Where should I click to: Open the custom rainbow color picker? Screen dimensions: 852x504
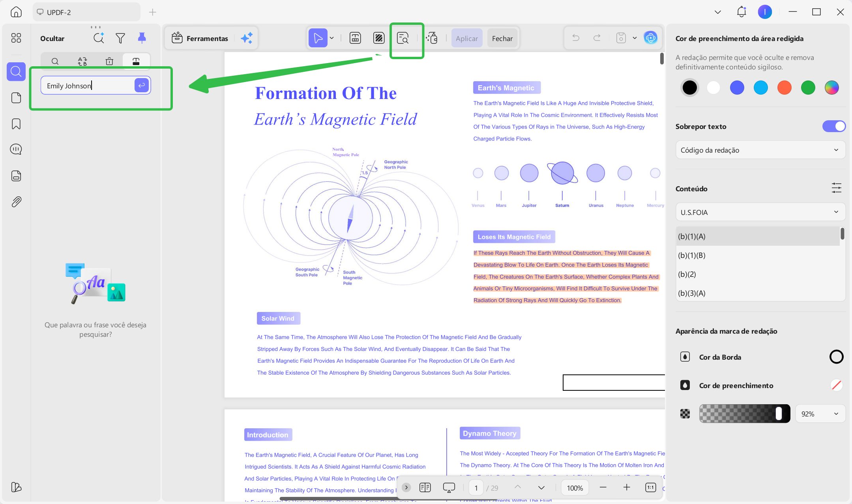[x=832, y=88]
